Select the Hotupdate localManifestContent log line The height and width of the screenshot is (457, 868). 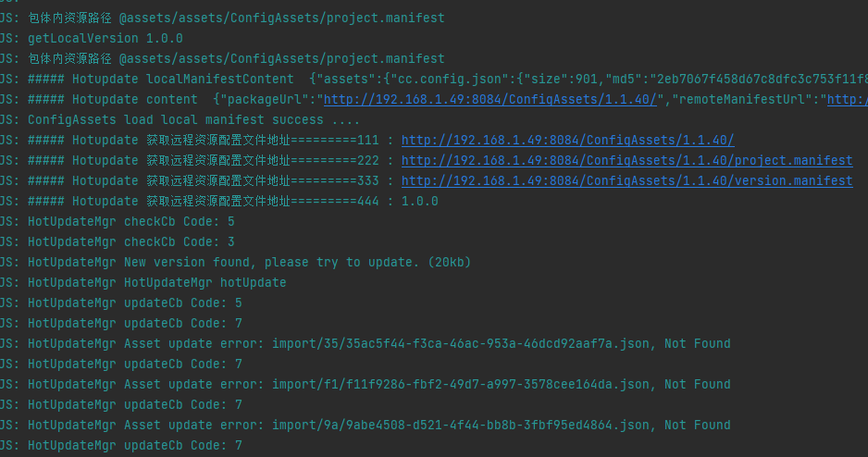pos(370,79)
